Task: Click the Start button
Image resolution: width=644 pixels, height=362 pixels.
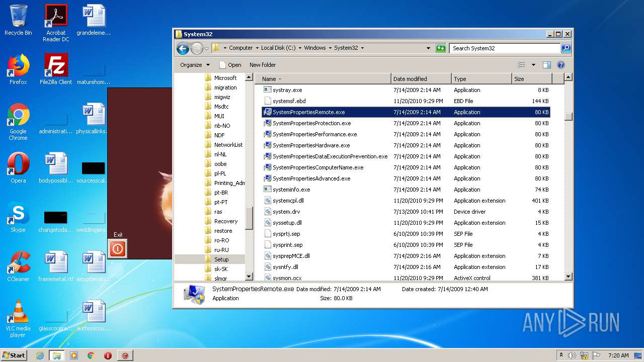Action: (x=14, y=355)
